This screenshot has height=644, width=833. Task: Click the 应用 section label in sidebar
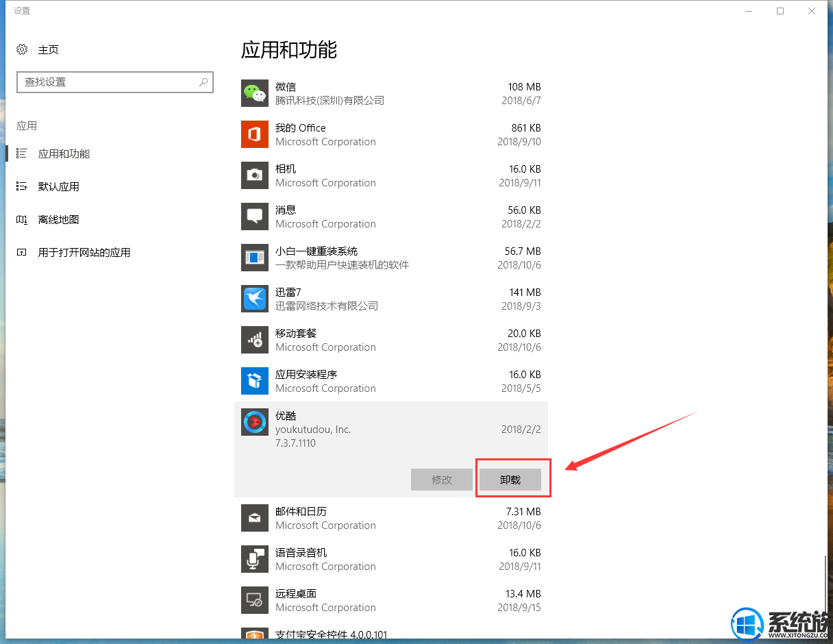click(27, 125)
